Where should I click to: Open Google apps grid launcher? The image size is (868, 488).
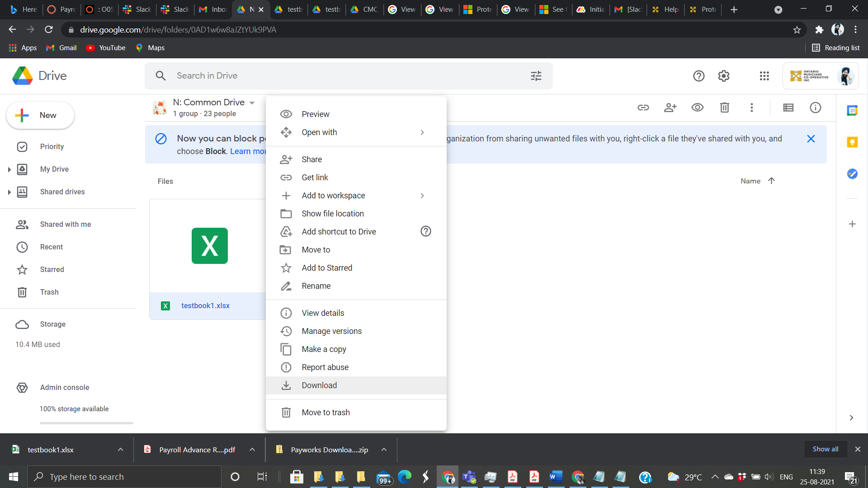[764, 76]
